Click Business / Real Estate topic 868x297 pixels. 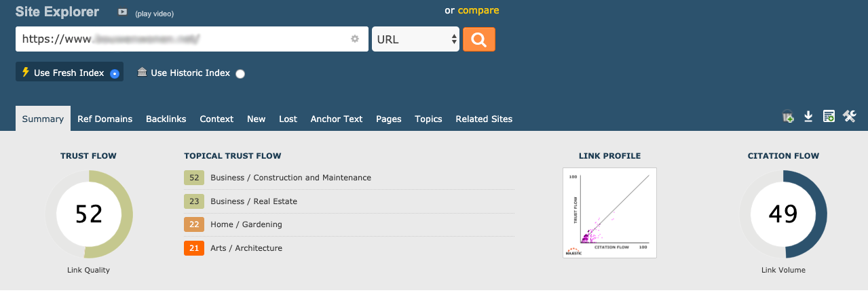click(x=254, y=201)
